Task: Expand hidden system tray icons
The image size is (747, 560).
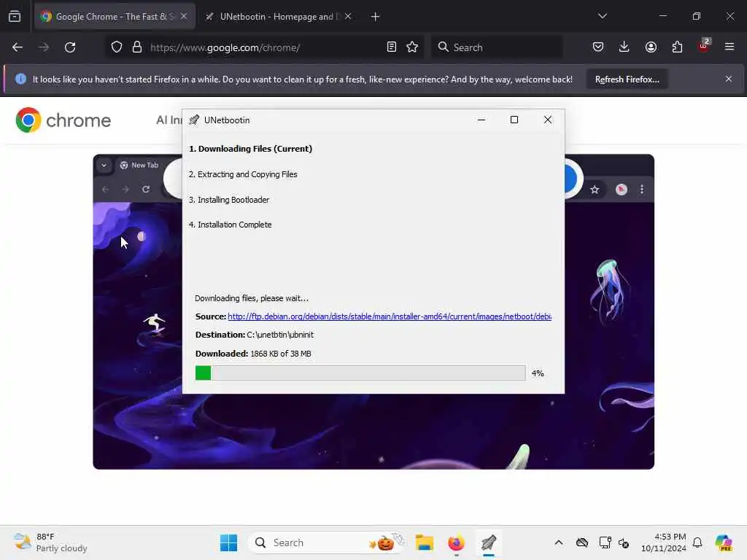Action: [559, 542]
